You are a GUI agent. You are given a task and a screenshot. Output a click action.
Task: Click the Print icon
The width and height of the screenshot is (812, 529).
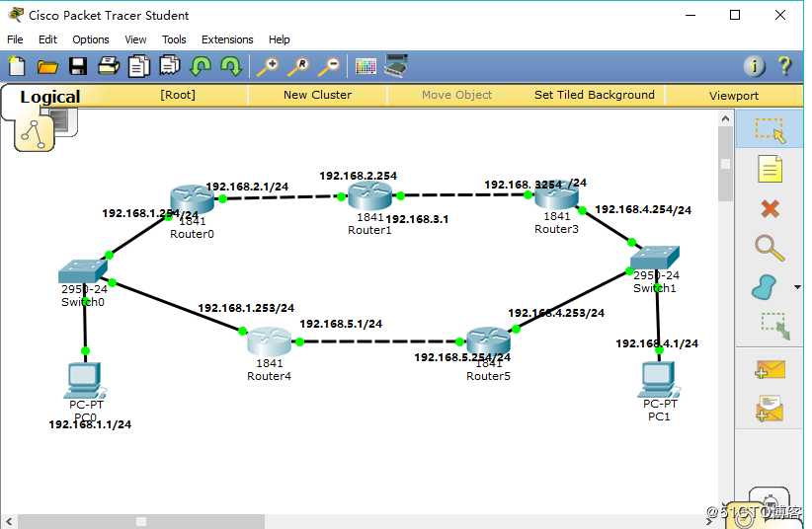click(109, 66)
